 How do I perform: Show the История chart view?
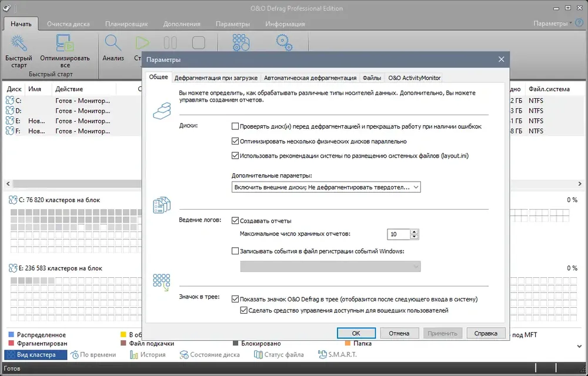(148, 355)
